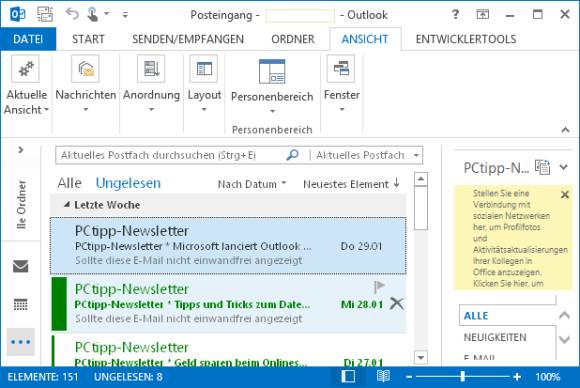580x388 pixels.
Task: Switch to SENDEN/EMPFANGEN tab
Action: (188, 39)
